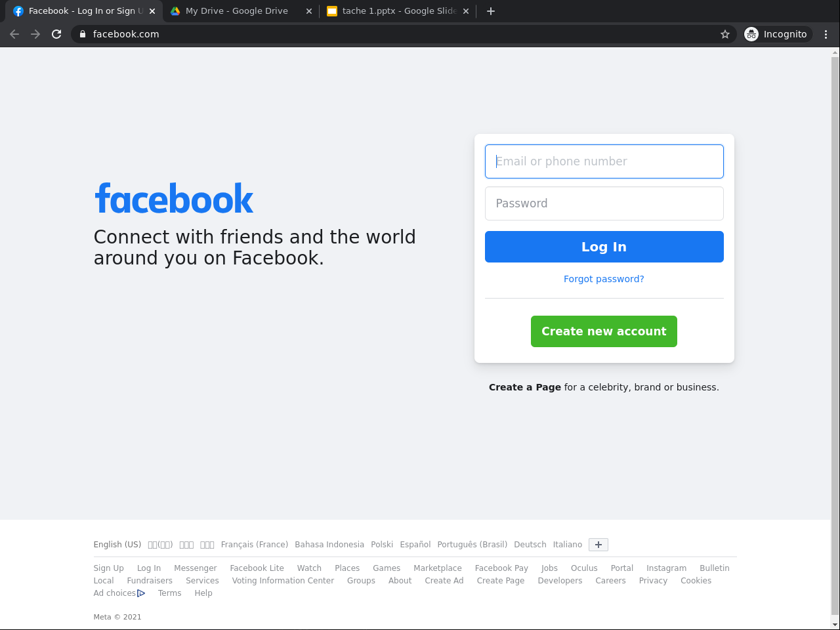Open the Facebook Lite footer link
This screenshot has height=630, width=840.
click(257, 568)
